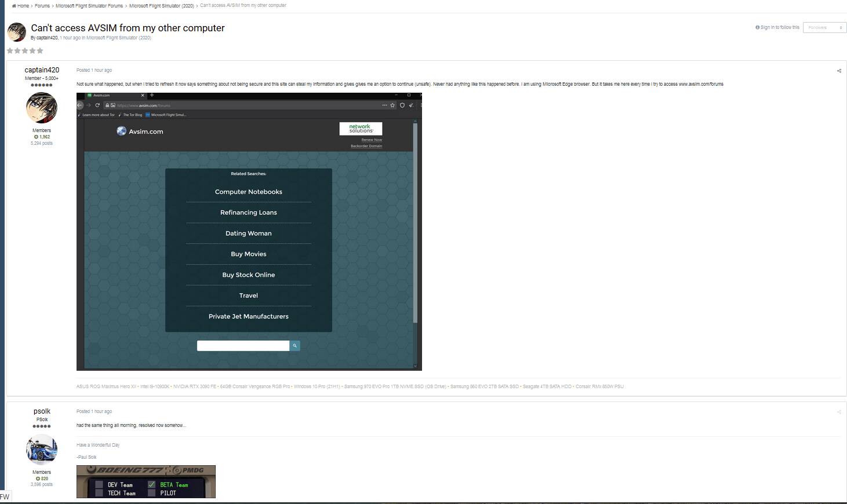Click captain420's green reputation badge showing 1,962
The width and height of the screenshot is (847, 504).
point(42,137)
